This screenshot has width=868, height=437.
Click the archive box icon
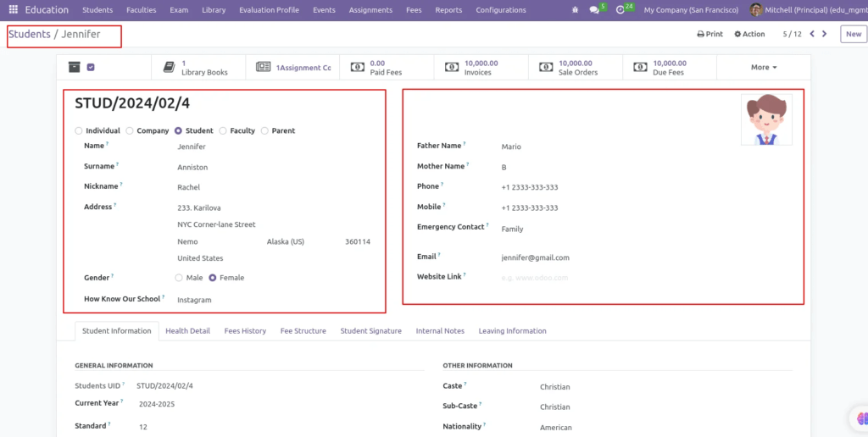coord(75,67)
